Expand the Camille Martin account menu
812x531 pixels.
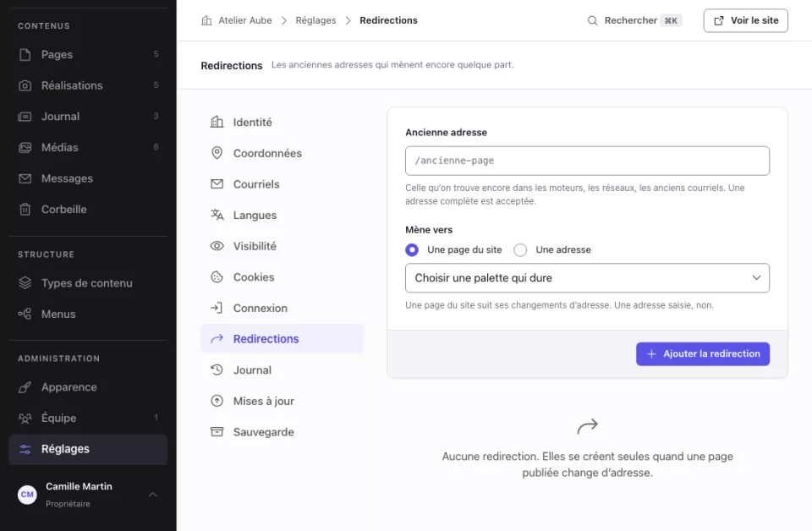tap(88, 495)
